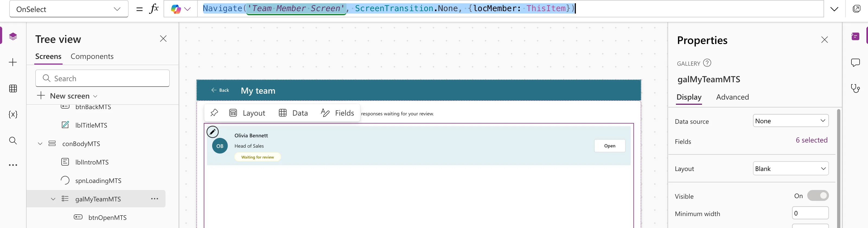Screen dimensions: 868x228
Task: Open the Data table icon in sidebar
Action: 13,88
